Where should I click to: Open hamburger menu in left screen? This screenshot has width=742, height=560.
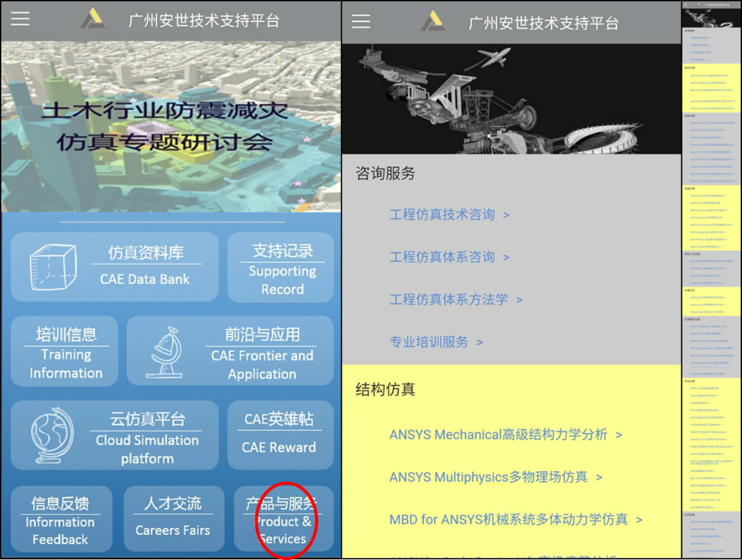pyautogui.click(x=20, y=19)
